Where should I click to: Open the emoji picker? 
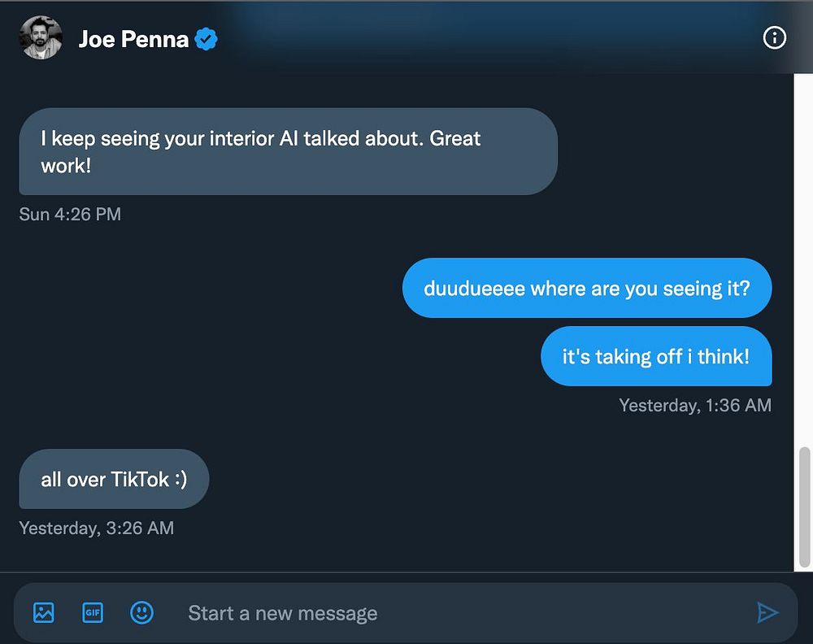[141, 612]
